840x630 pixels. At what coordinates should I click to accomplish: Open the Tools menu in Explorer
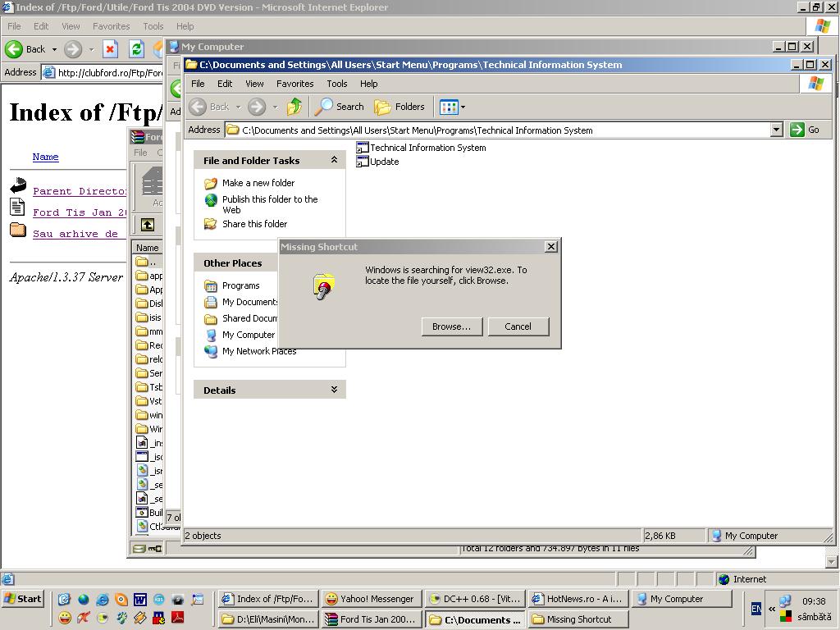[336, 84]
